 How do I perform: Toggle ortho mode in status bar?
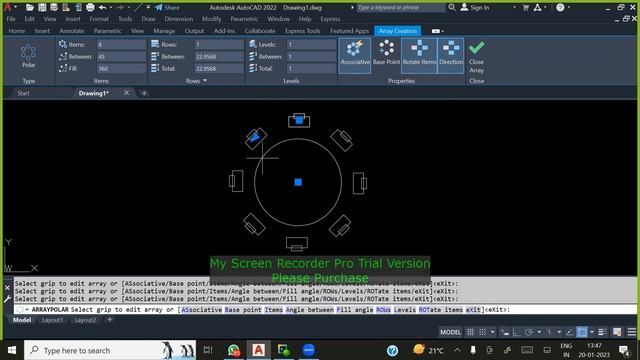(x=517, y=332)
